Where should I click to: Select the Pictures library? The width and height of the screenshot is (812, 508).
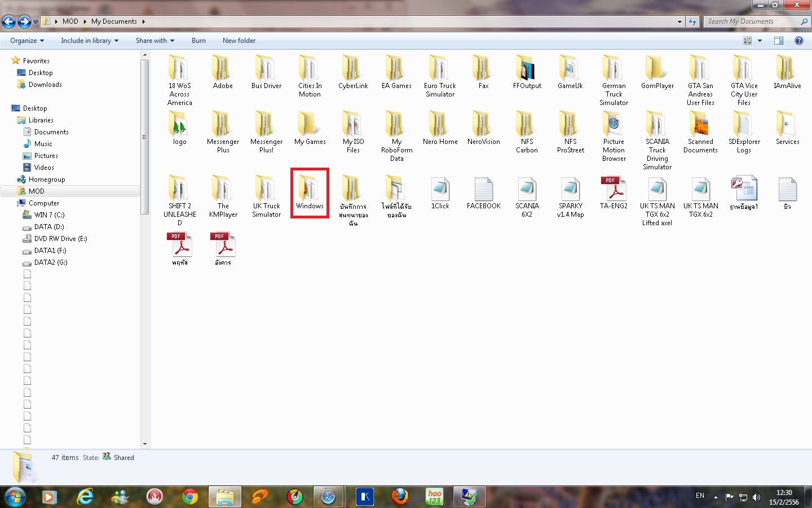tap(46, 156)
